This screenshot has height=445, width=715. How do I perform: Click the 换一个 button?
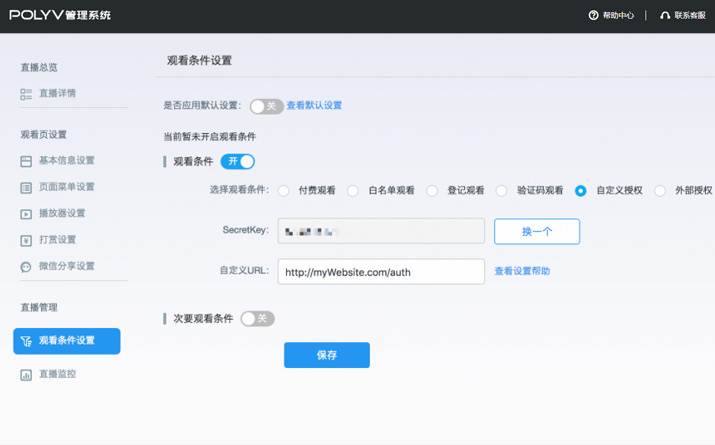pyautogui.click(x=537, y=231)
